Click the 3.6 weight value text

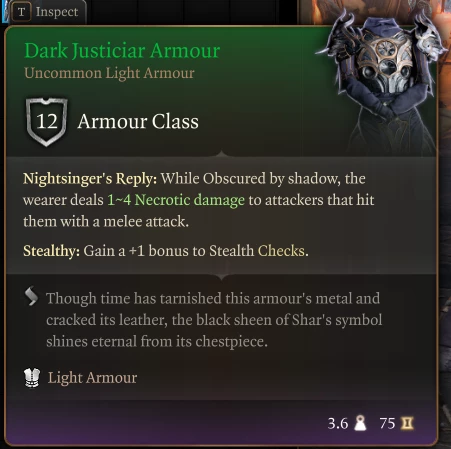pyautogui.click(x=338, y=424)
